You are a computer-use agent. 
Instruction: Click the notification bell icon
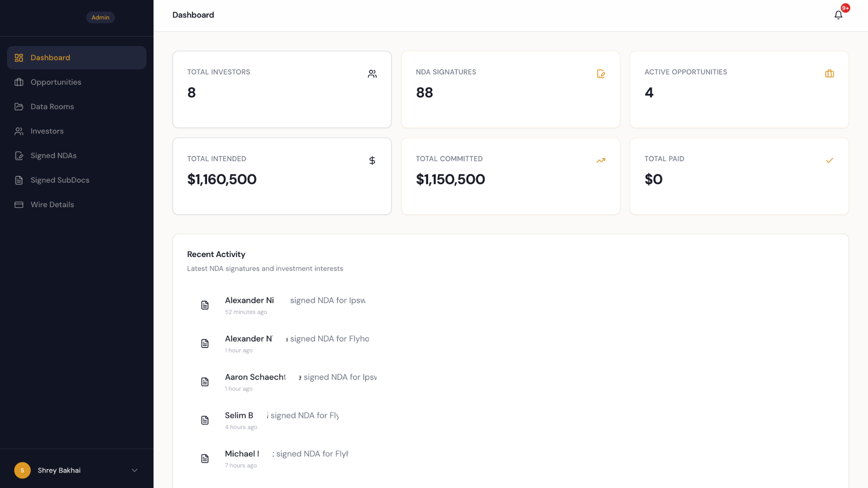click(838, 14)
